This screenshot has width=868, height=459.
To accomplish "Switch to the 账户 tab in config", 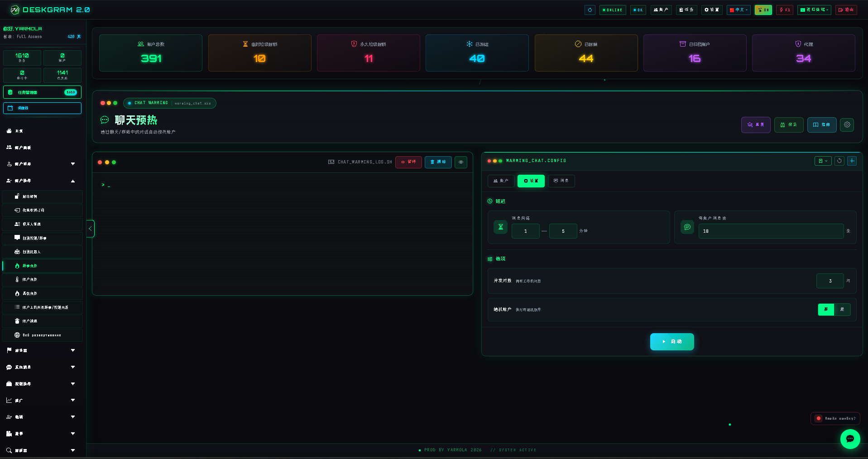I will 501,181.
